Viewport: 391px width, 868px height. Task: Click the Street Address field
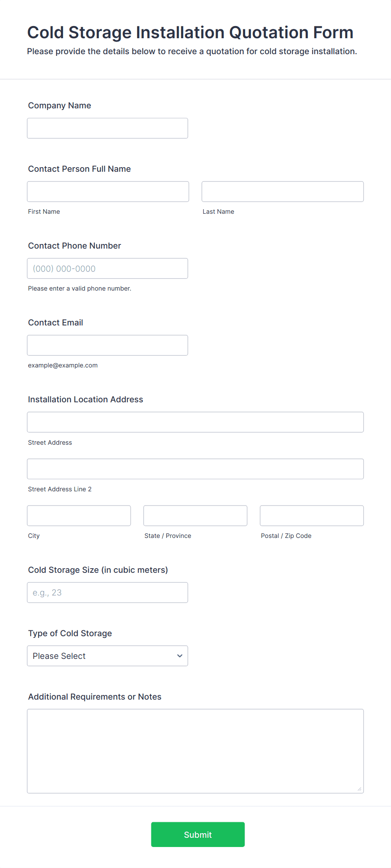click(195, 422)
